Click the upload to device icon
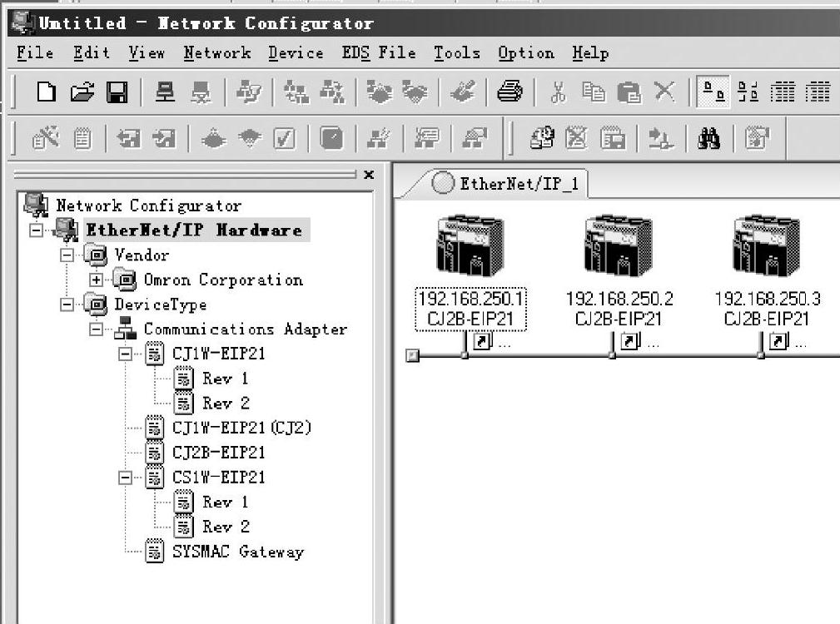This screenshot has width=840, height=624. [x=213, y=138]
